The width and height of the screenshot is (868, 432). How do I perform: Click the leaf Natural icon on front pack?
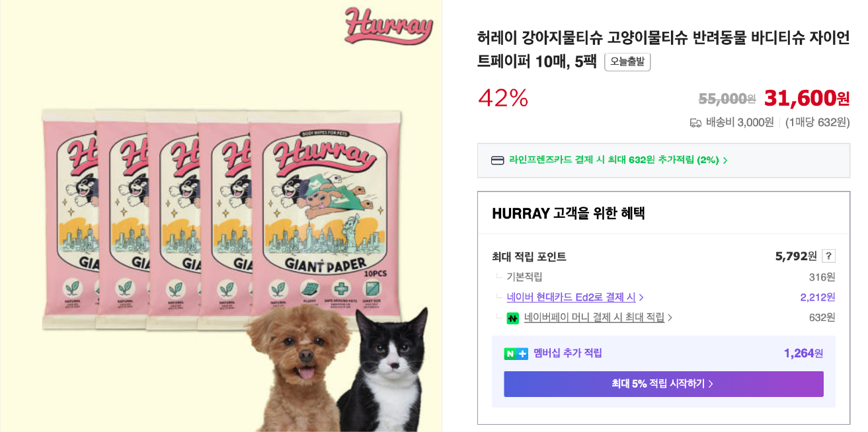click(278, 290)
